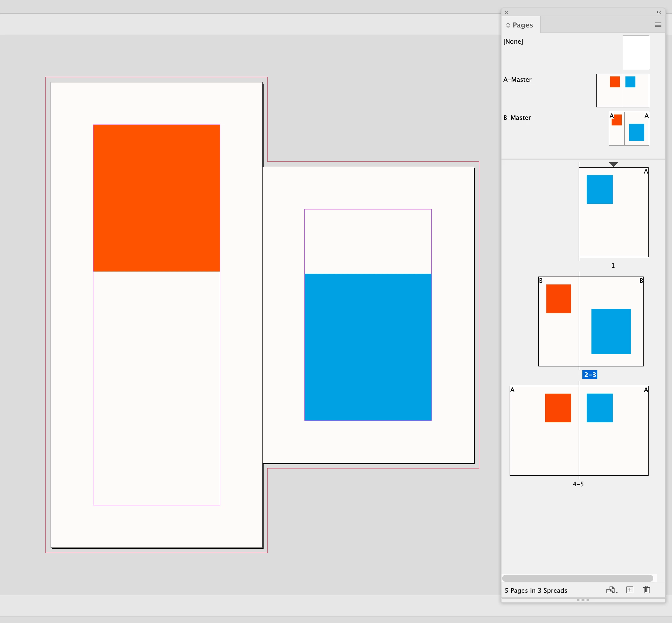
Task: Select the left page of spread 4-5
Action: pyautogui.click(x=544, y=442)
